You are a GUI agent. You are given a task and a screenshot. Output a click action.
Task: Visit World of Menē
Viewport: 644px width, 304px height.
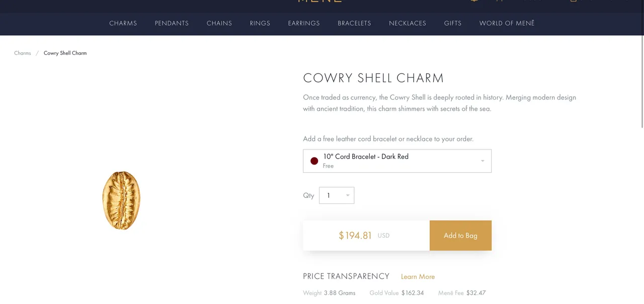click(507, 23)
